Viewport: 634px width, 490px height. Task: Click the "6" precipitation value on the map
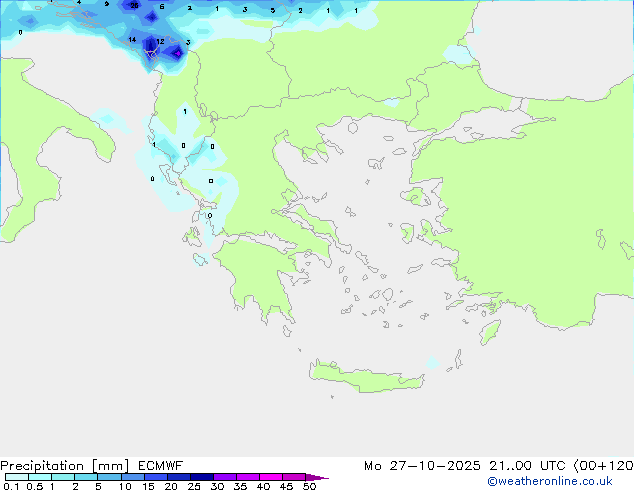pos(162,7)
